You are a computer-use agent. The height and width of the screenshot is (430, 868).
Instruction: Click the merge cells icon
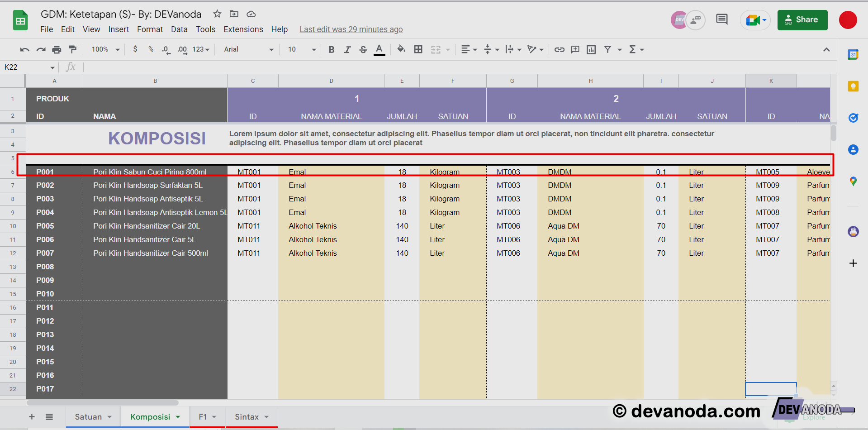click(436, 49)
